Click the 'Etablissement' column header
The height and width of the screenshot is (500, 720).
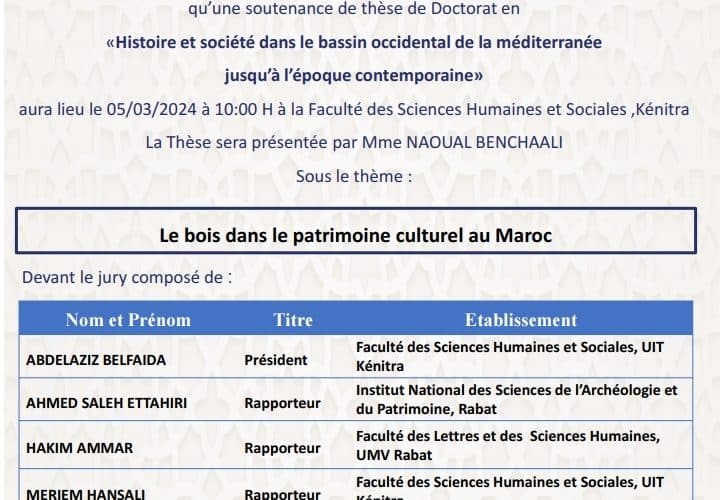pos(520,320)
